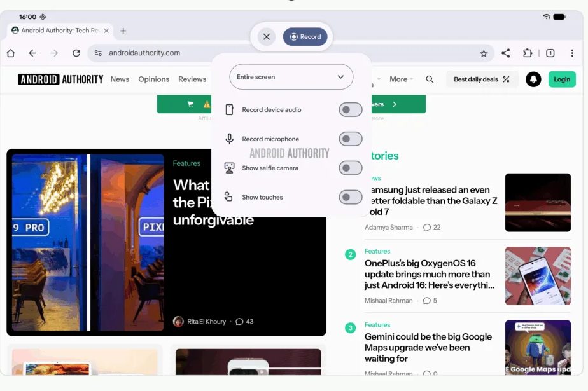Reload the page with refresh icon
This screenshot has height=391, width=588.
click(76, 53)
